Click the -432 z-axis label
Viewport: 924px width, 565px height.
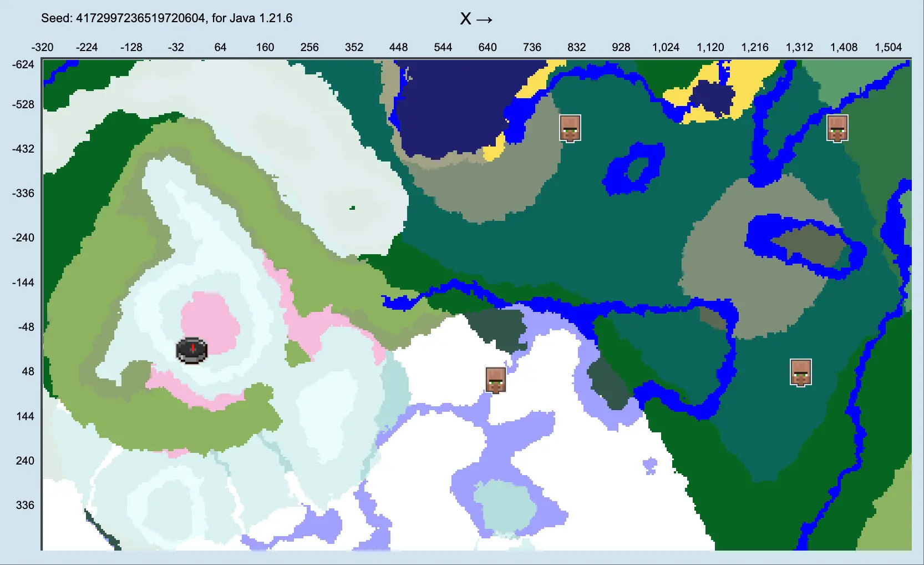tap(23, 149)
